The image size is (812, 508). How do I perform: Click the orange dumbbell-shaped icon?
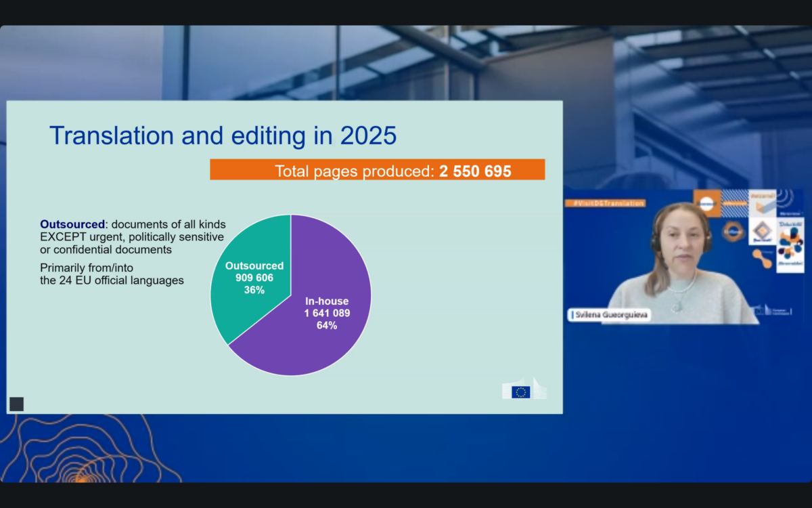click(x=762, y=259)
